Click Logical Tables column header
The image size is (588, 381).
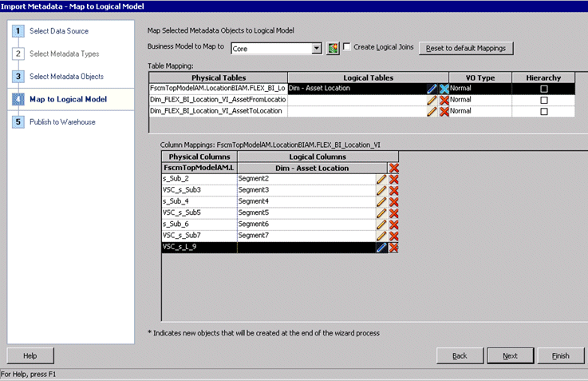[x=369, y=77]
